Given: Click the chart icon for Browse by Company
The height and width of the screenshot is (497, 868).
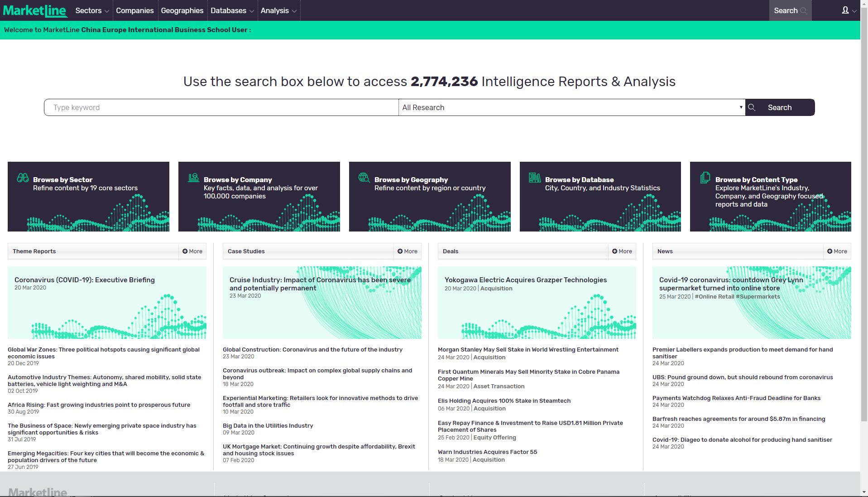Looking at the screenshot, I should 193,178.
